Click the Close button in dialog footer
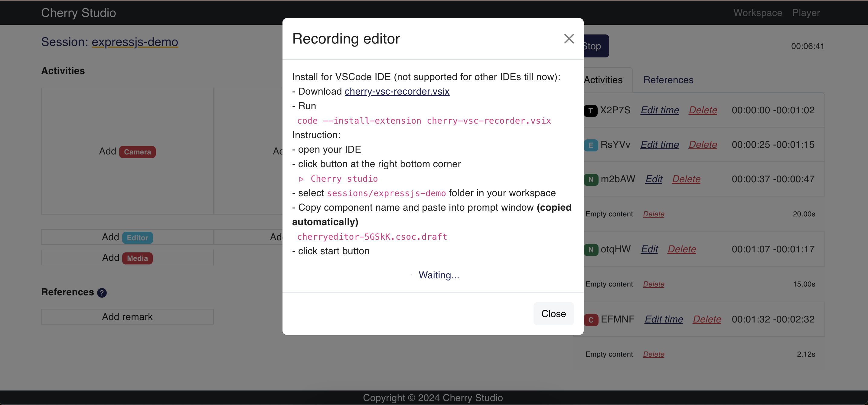868x405 pixels. 553,314
